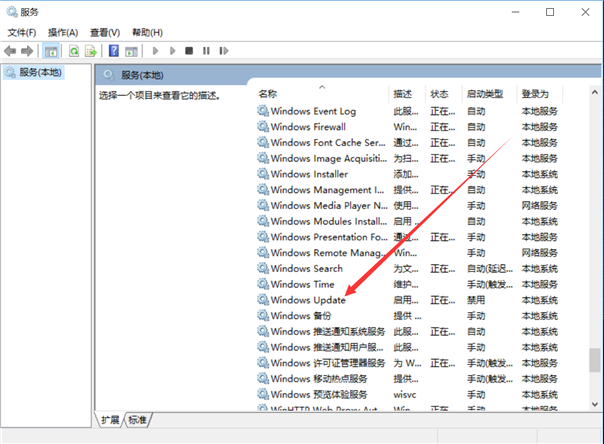Select Windows Presentation Fo... service
The height and width of the screenshot is (444, 604).
click(x=329, y=237)
